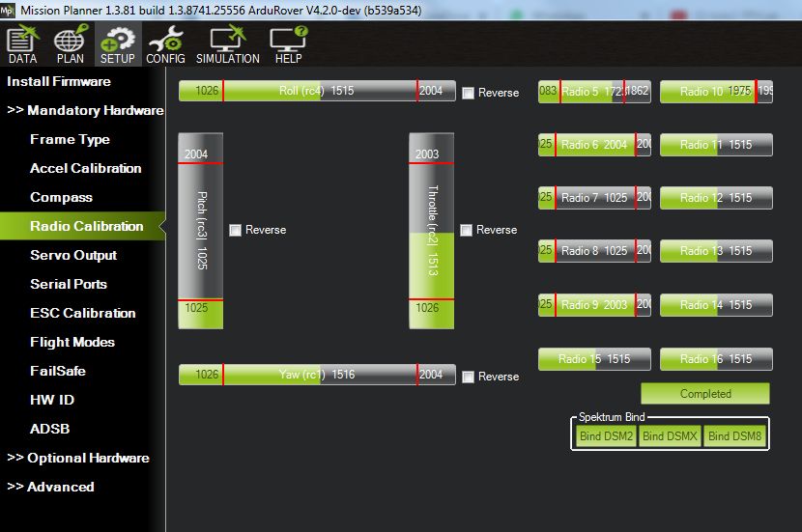This screenshot has height=532, width=802.
Task: Toggle Reverse checkbox for Pitch channel
Action: point(236,230)
